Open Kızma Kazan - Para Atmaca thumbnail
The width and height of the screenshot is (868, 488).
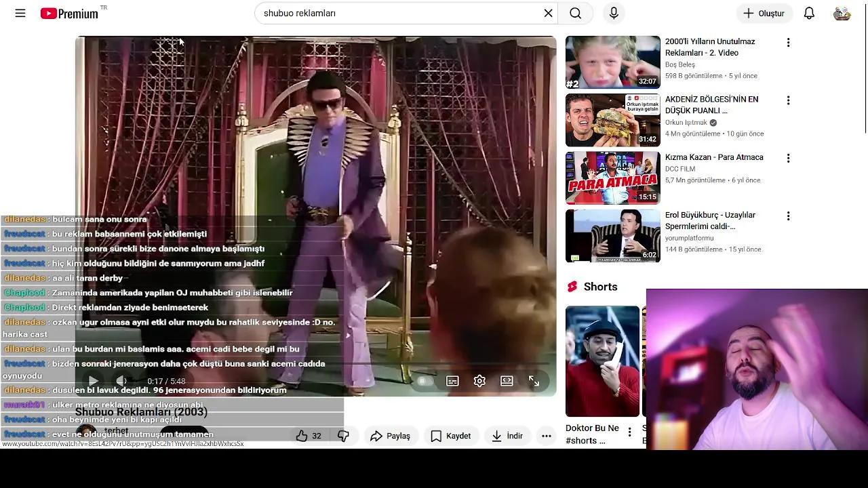click(x=613, y=178)
